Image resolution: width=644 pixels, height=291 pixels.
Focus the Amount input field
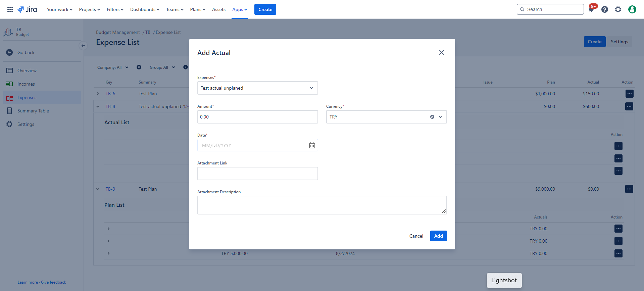(x=257, y=117)
